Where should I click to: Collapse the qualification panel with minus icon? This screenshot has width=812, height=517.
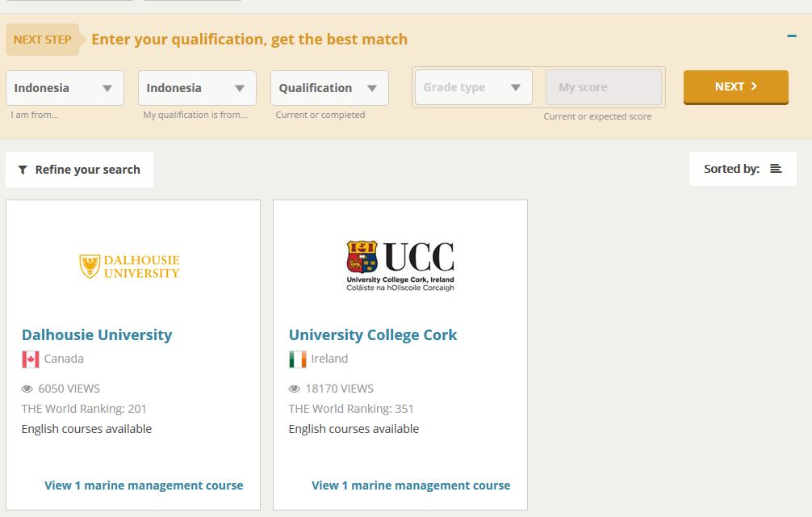pyautogui.click(x=791, y=36)
